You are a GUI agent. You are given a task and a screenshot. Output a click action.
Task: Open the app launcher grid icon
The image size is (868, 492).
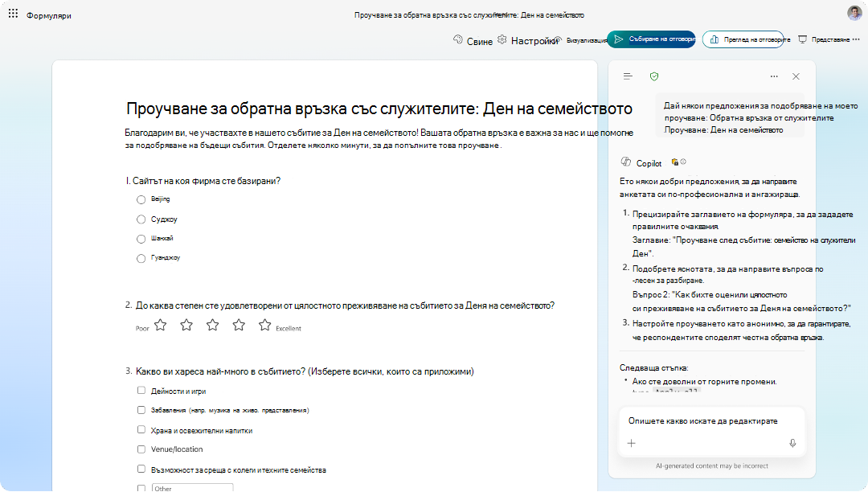(x=13, y=14)
